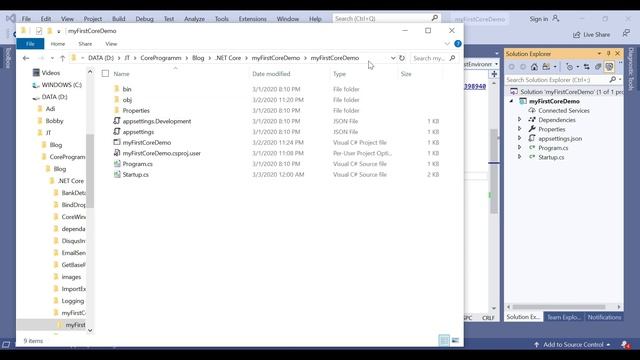Click the editor split plus icon
Viewport: 640px width, 360px height.
click(494, 74)
